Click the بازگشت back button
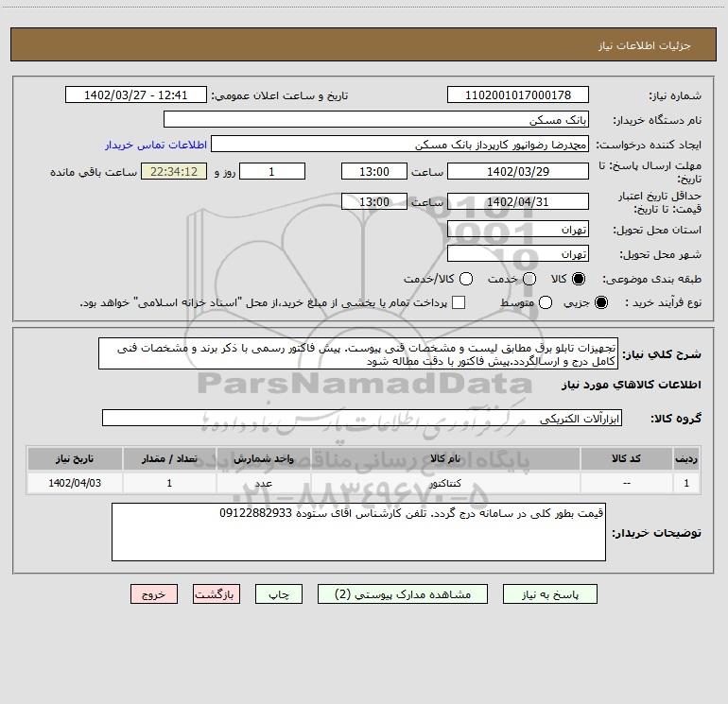The image size is (728, 704). [216, 594]
